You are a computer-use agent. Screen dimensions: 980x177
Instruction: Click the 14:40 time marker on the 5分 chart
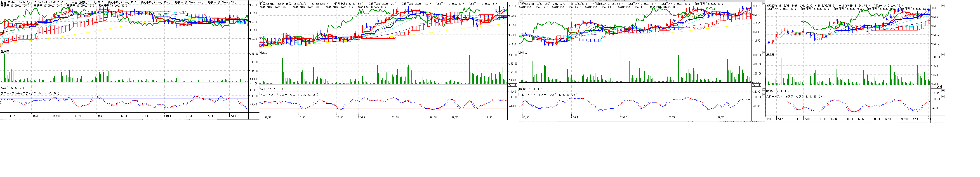pyautogui.click(x=100, y=116)
